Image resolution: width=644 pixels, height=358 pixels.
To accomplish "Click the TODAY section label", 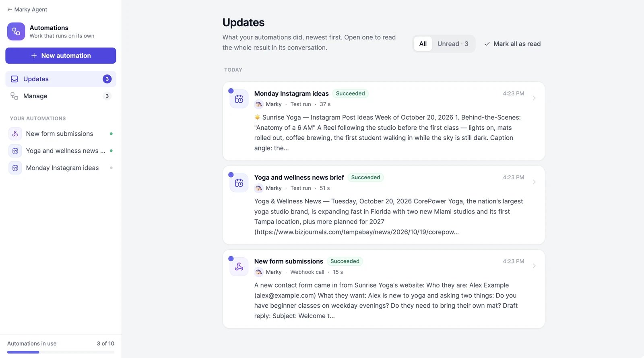I will pyautogui.click(x=233, y=70).
